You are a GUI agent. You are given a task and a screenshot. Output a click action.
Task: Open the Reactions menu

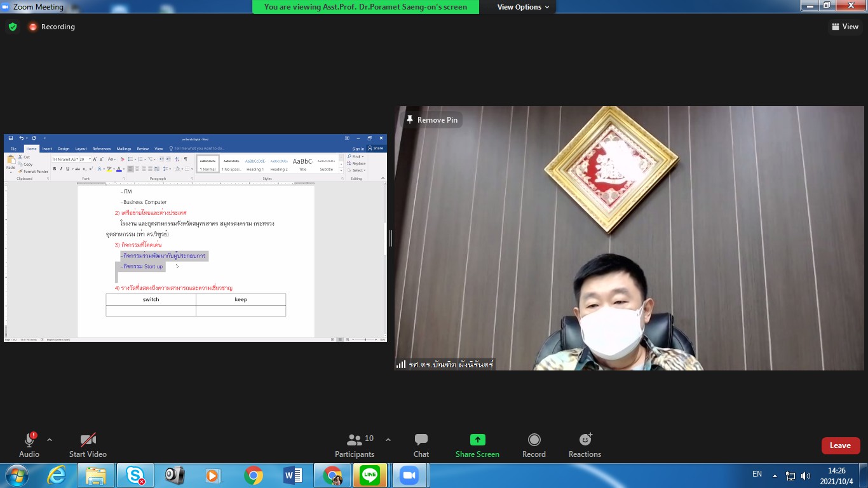click(x=585, y=445)
